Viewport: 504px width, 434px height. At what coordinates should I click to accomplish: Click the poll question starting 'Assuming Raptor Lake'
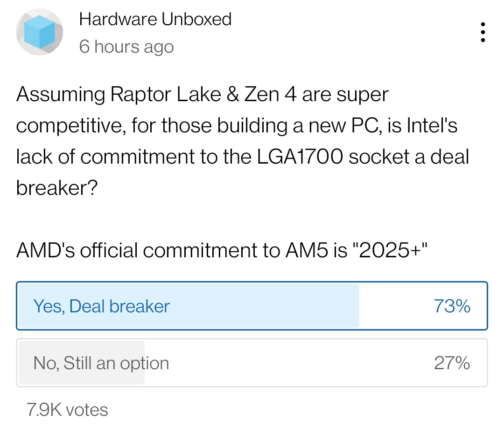click(243, 141)
